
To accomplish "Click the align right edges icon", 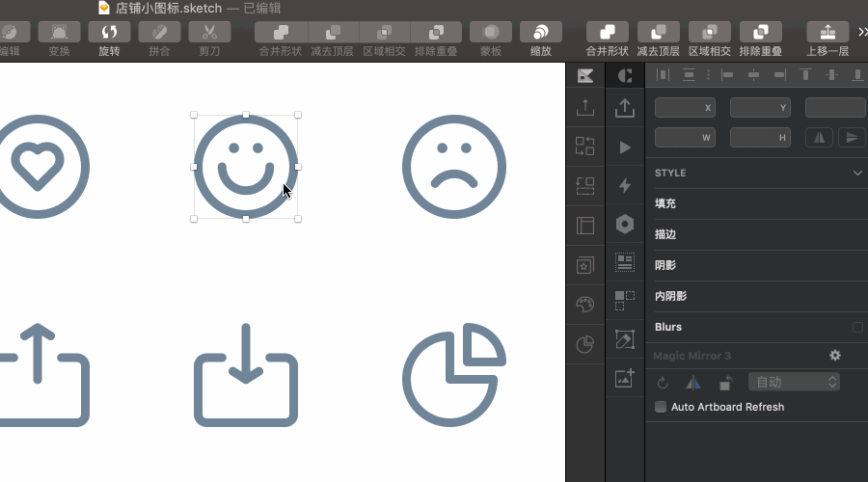I will 779,74.
